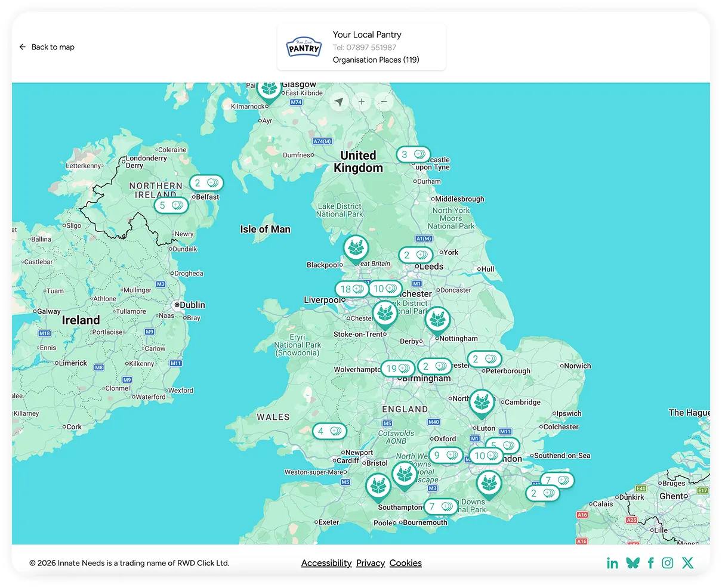Open the Your Local Pantry organisation card
Screen dimensions: 722x588
[x=362, y=47]
